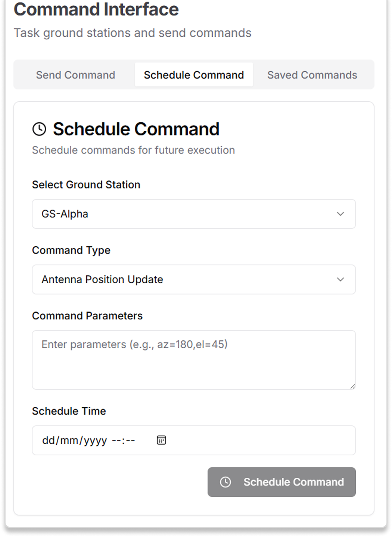Switch to the Send Command tab
The width and height of the screenshot is (392, 537).
pos(76,75)
